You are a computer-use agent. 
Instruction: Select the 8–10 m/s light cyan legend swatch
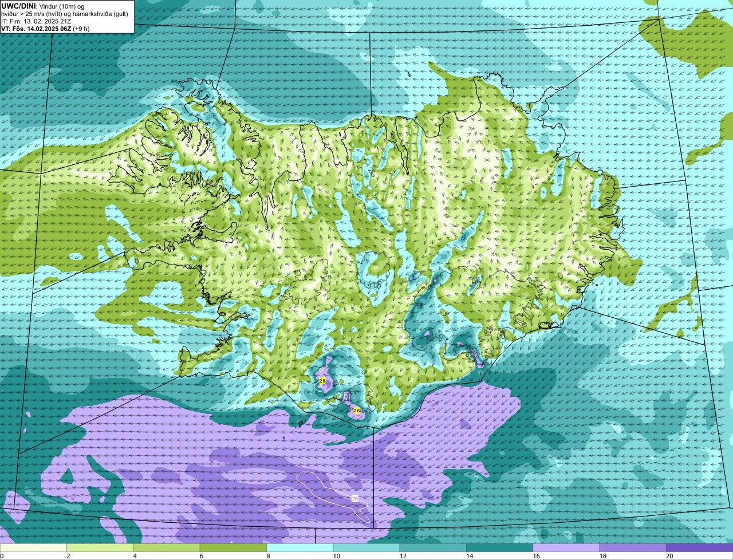[x=299, y=547]
